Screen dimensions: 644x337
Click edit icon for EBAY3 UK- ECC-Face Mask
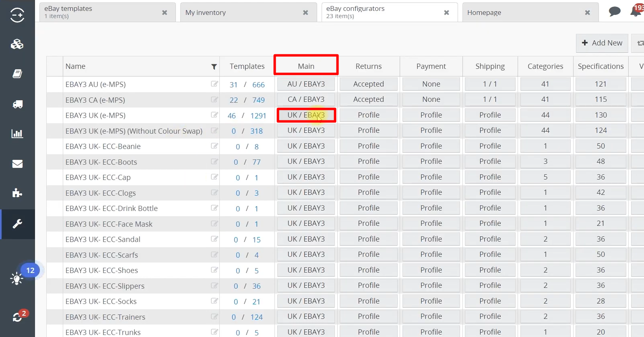click(215, 223)
